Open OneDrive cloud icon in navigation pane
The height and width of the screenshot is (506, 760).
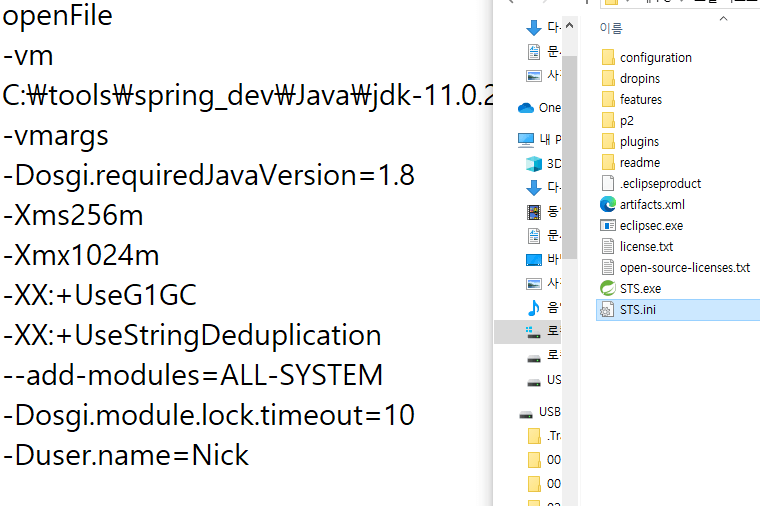526,108
